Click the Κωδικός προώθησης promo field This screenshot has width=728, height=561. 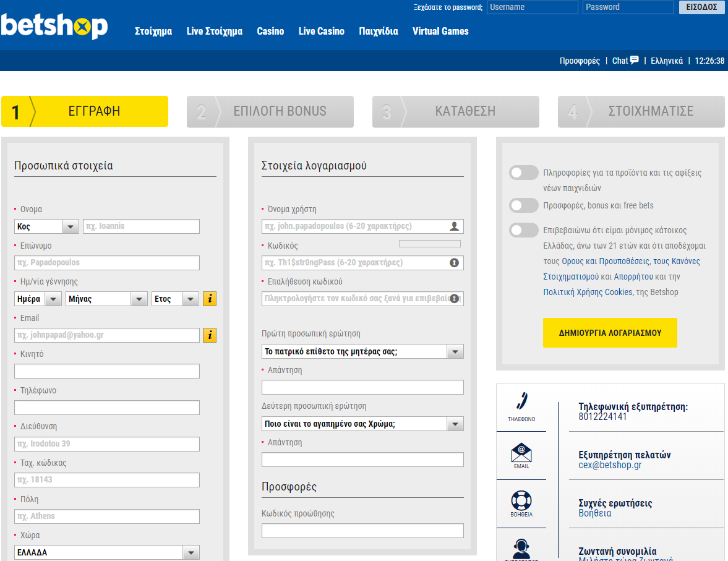point(362,531)
